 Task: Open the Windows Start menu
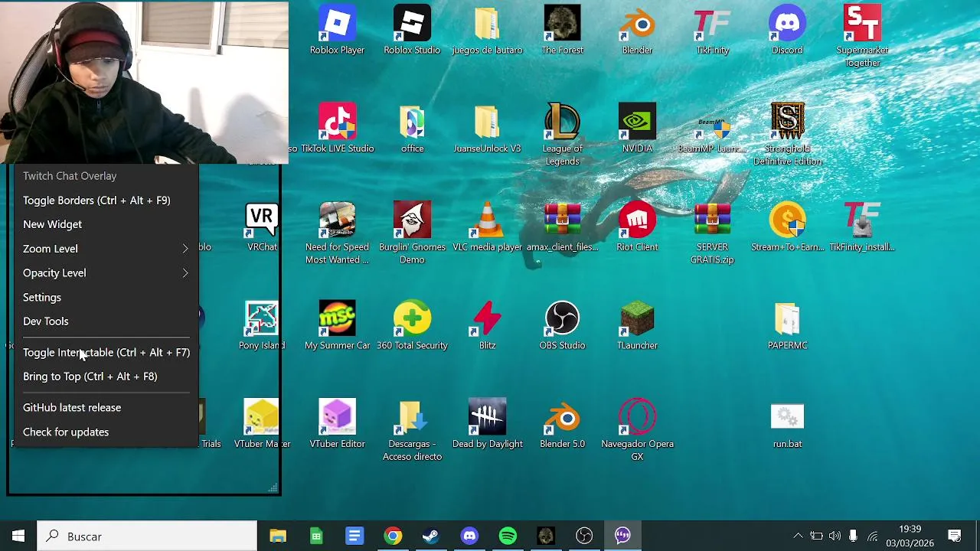coord(18,536)
